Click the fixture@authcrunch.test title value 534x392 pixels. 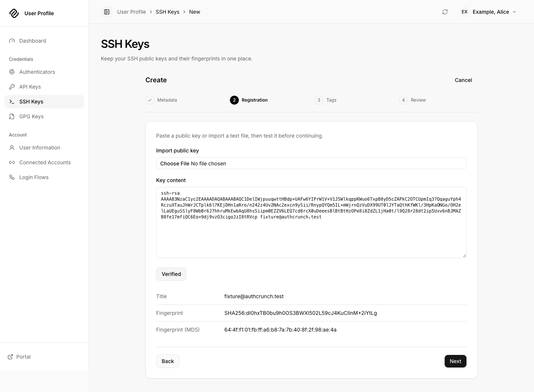[x=254, y=296]
